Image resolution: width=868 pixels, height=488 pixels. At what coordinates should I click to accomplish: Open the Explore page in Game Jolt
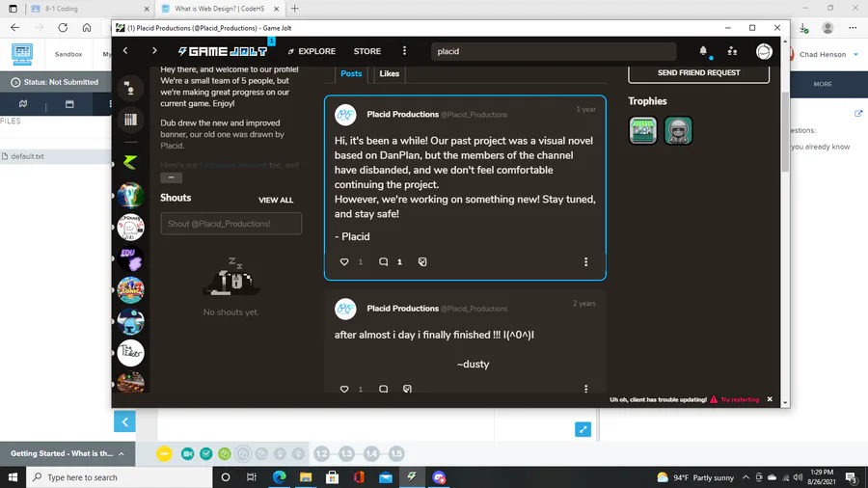click(x=312, y=51)
